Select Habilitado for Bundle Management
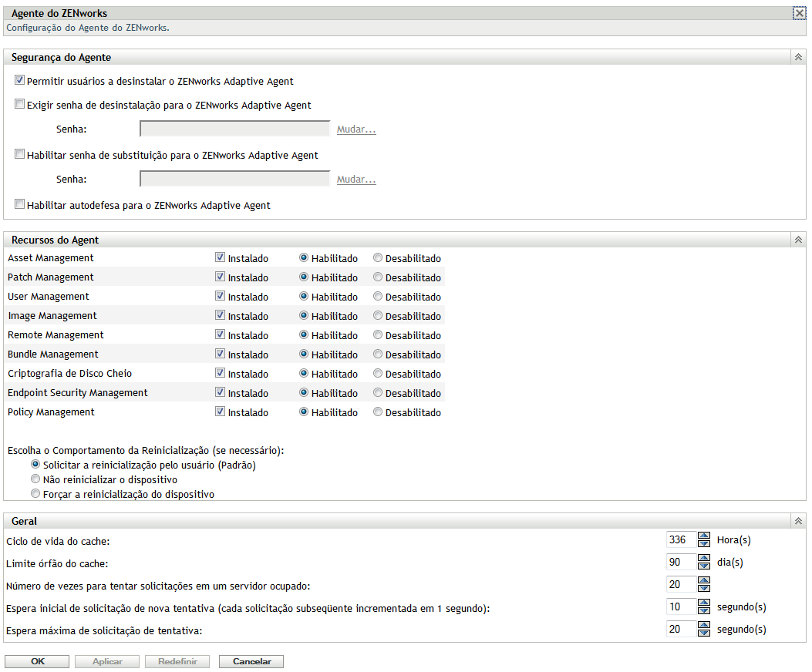The image size is (812, 672). click(304, 354)
